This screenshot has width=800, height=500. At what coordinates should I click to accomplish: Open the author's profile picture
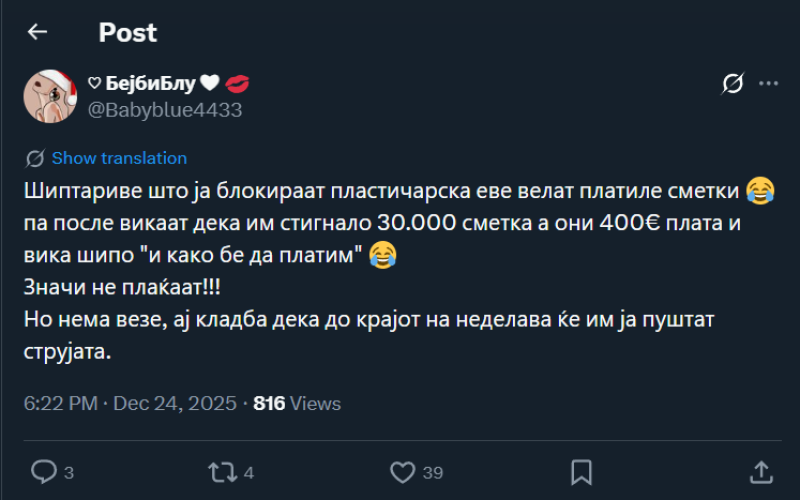pos(51,97)
